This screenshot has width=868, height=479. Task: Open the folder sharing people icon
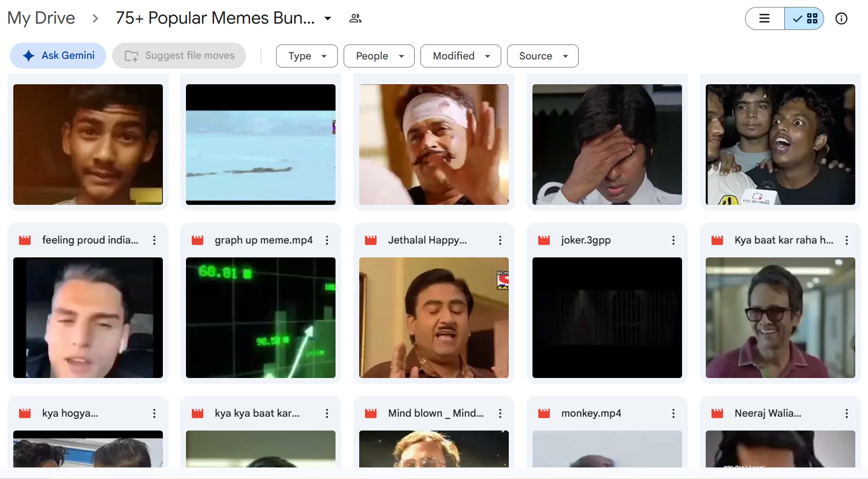click(x=355, y=18)
